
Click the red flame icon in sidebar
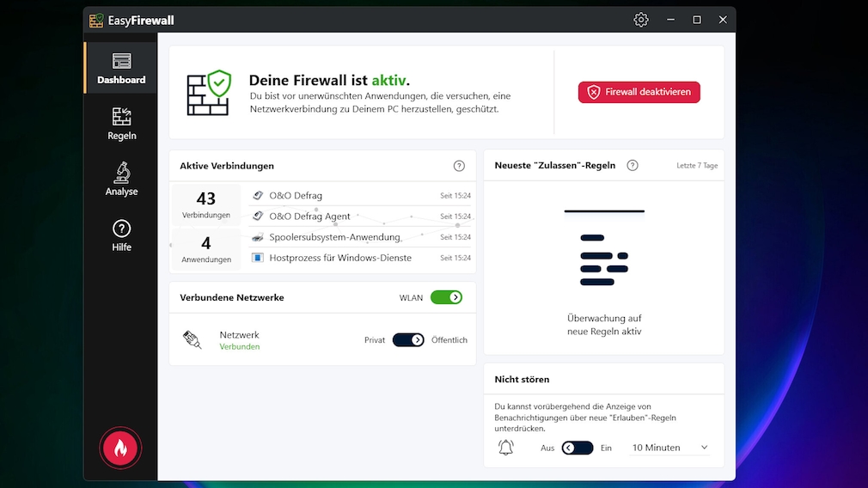click(x=120, y=447)
